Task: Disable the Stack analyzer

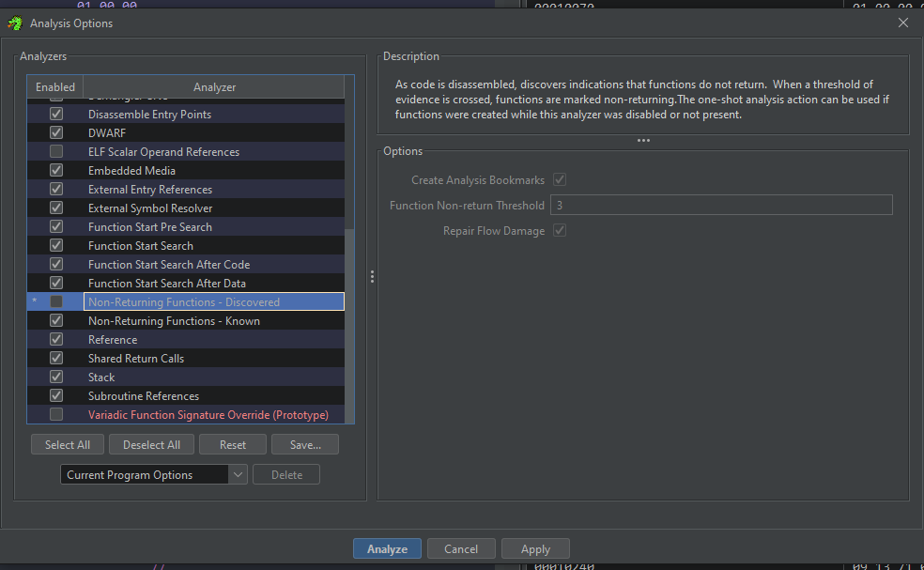Action: point(55,377)
